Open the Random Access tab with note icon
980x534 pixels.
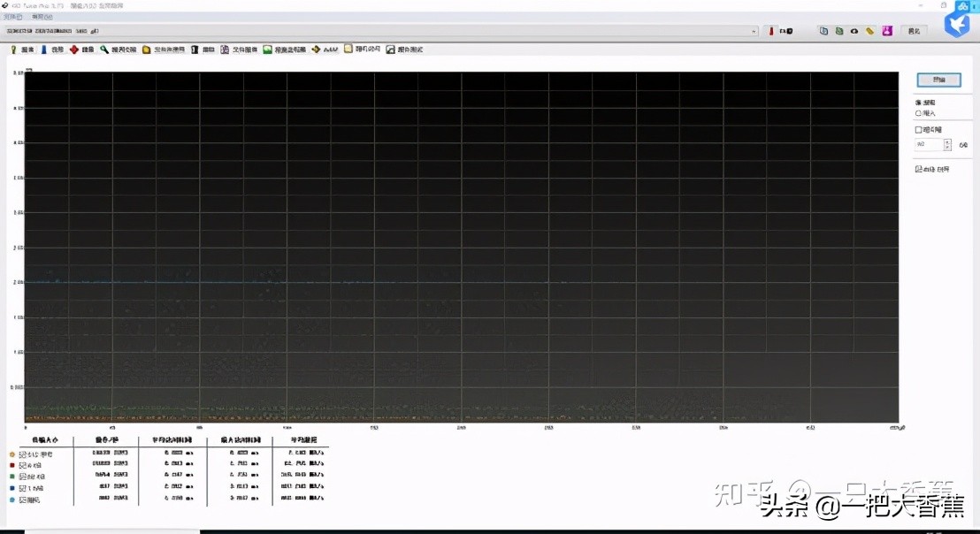[x=362, y=49]
